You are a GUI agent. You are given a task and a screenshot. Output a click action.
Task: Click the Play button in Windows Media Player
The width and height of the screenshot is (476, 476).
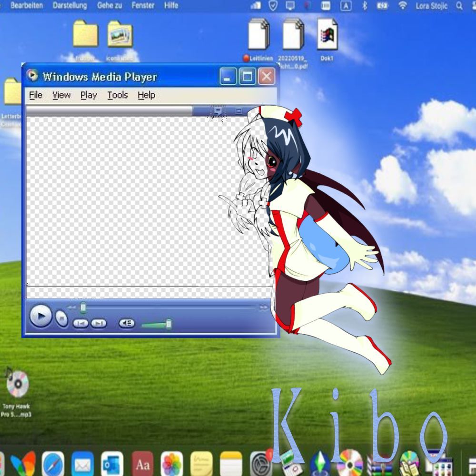pos(41,316)
